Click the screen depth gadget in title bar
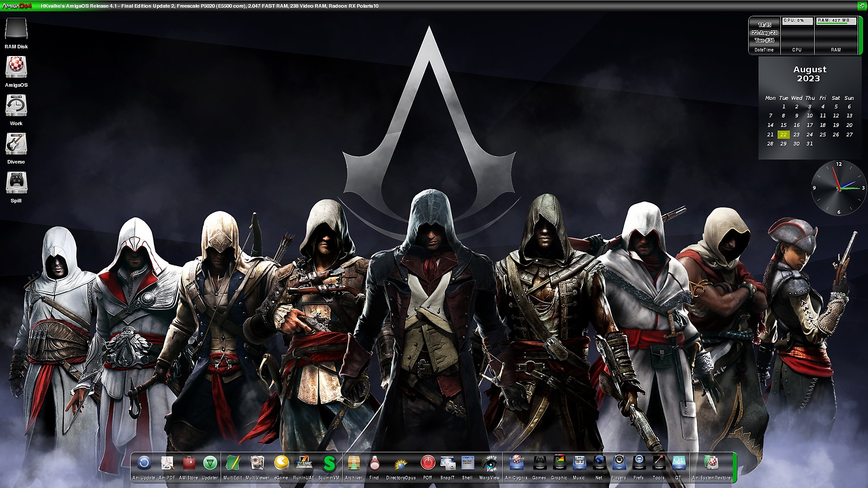Screen dimensions: 868x488 (x=862, y=6)
